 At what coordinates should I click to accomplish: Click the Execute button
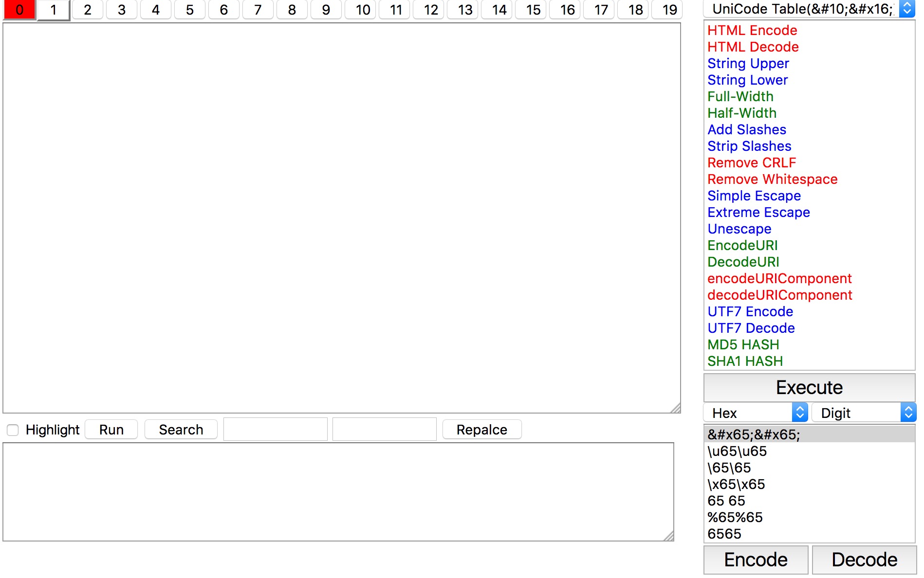point(809,387)
